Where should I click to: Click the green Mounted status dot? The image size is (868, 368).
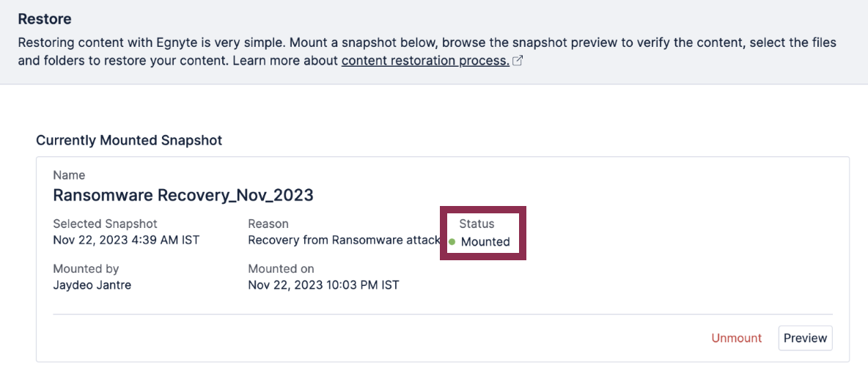(452, 242)
